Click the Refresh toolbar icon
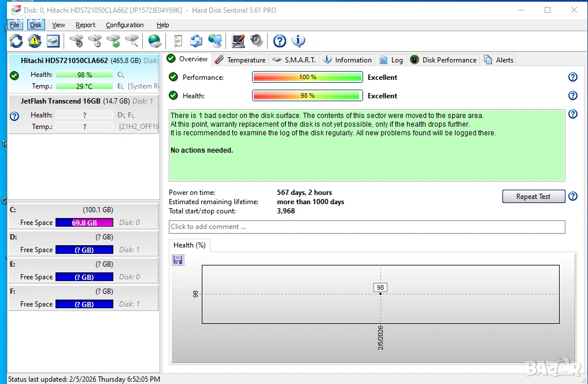Screen dimensions: 588x384 point(16,41)
